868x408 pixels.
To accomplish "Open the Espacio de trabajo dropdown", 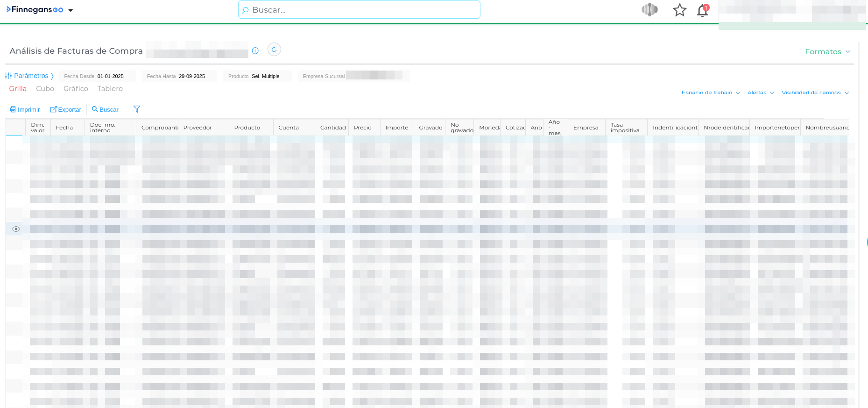I will point(711,93).
